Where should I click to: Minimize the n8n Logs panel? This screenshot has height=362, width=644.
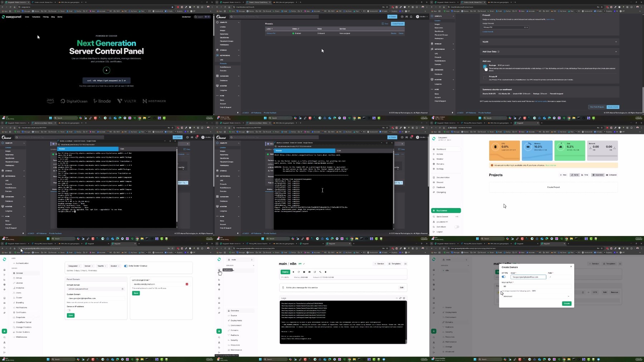(x=397, y=298)
